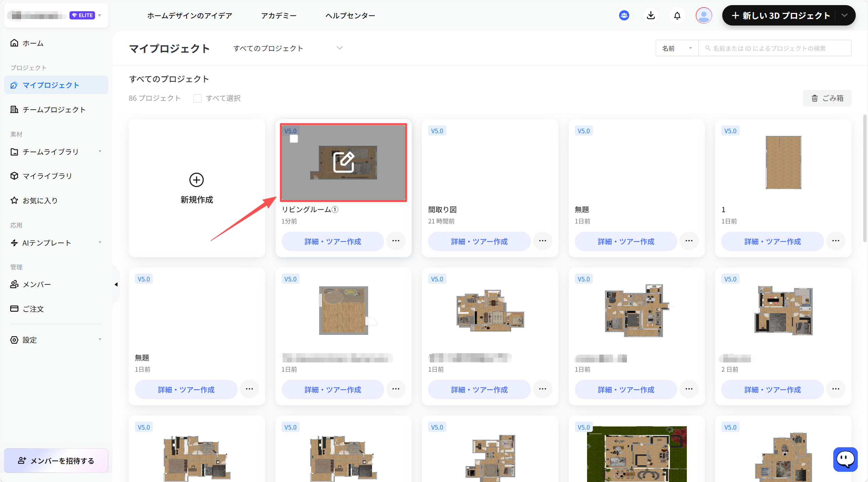The image size is (868, 482).
Task: Open アカデミー in top nav
Action: pos(279,16)
